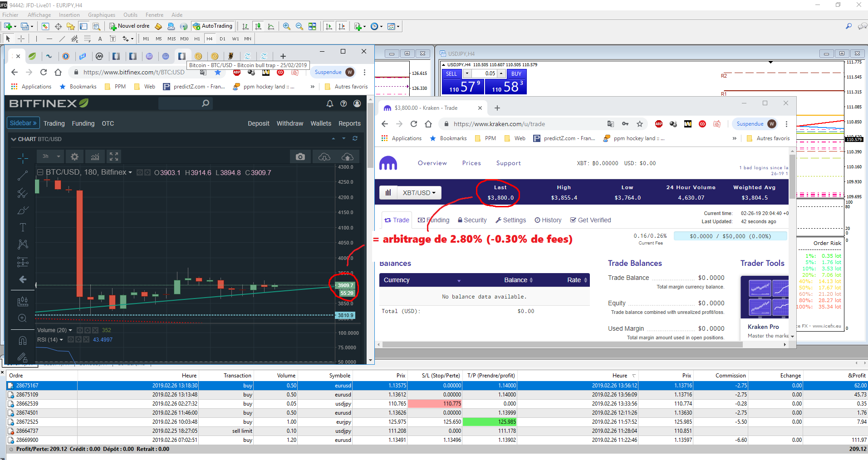
Task: Open Bitfinex account profile icon
Action: tap(357, 103)
